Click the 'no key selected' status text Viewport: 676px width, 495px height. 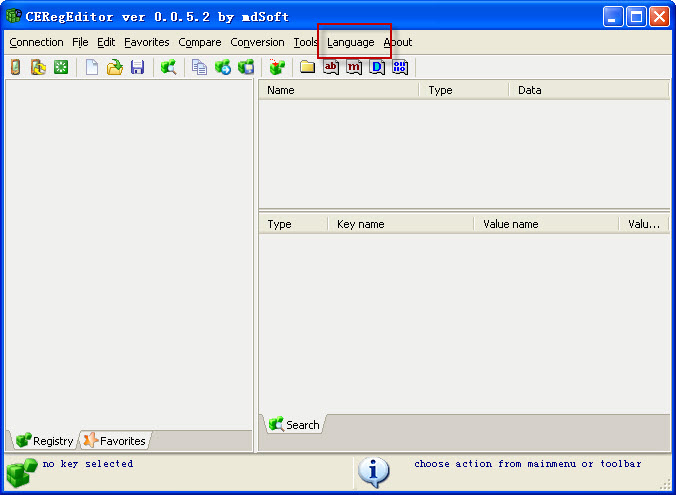click(x=88, y=464)
